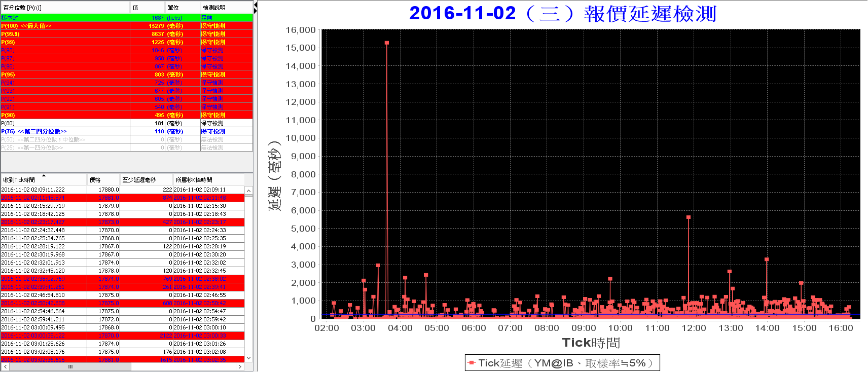Select tick row 2016-11-02 02:54:46.564
This screenshot has width=868, height=372.
(123, 311)
